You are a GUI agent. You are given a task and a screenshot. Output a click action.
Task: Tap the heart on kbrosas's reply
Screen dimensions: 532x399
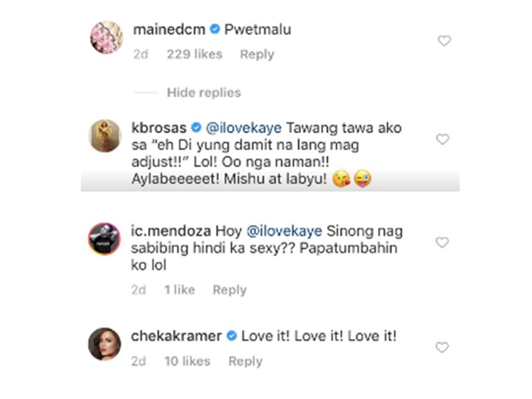[x=443, y=139]
